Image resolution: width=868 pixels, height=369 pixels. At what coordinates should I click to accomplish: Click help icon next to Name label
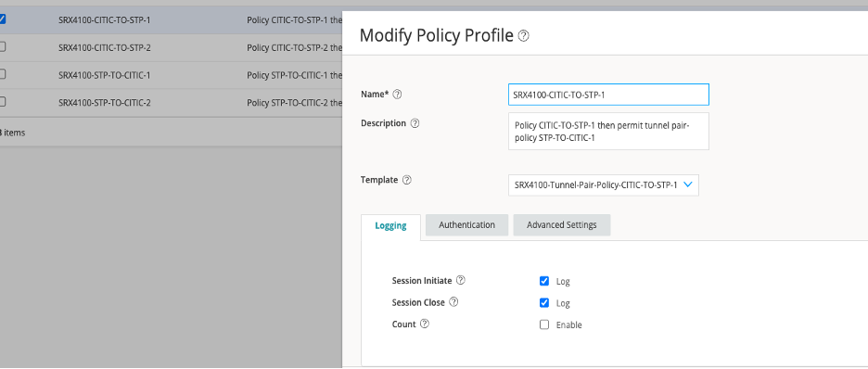click(397, 95)
